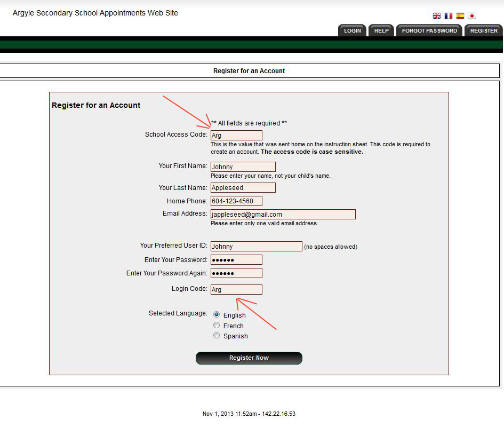Click the Email Address text field
The image size is (504, 427).
(283, 215)
